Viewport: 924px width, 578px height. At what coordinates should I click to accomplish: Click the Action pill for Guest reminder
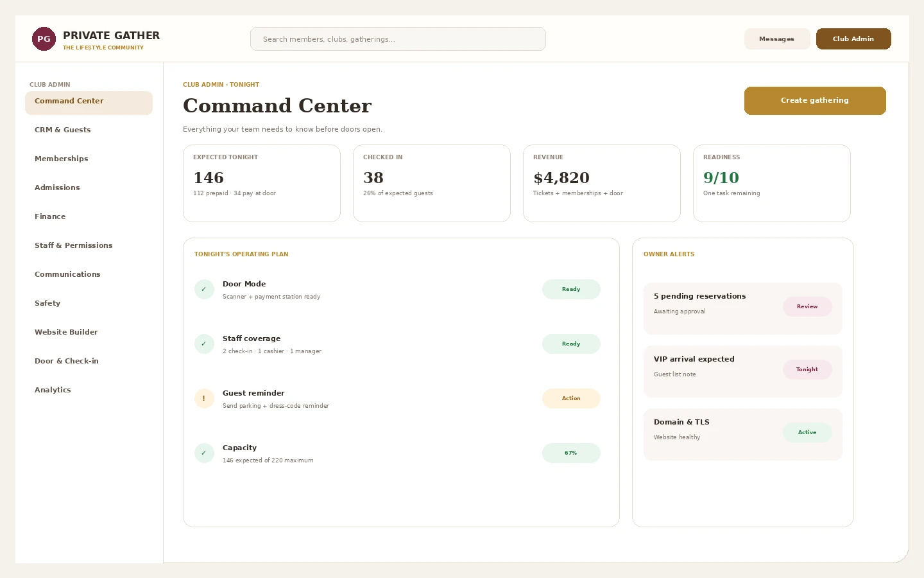coord(571,399)
